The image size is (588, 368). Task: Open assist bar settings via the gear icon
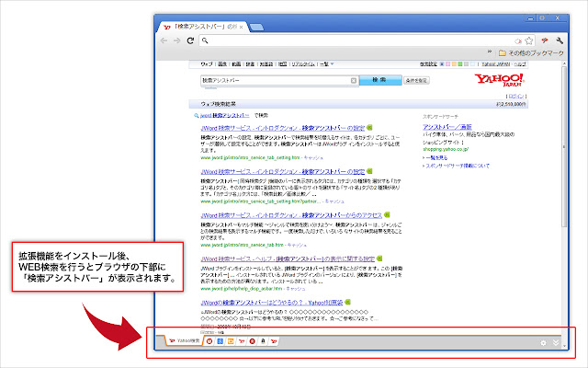[x=543, y=343]
